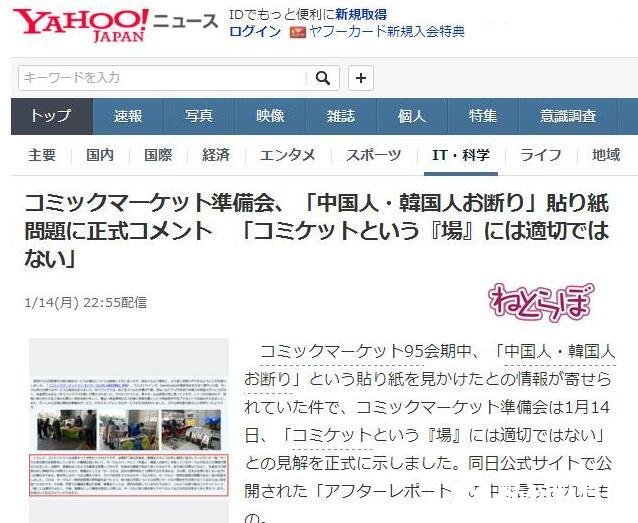The height and width of the screenshot is (523, 638).
Task: Go to the 映像 tab
Action: click(x=270, y=116)
